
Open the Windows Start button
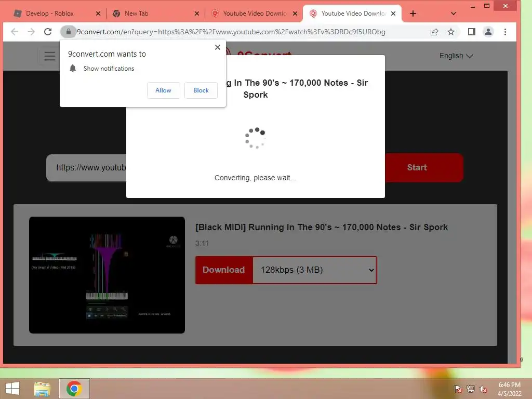(12, 389)
